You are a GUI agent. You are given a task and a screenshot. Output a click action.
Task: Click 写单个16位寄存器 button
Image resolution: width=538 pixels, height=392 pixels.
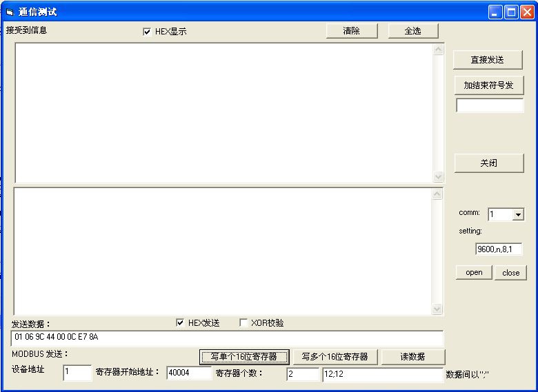tap(244, 357)
